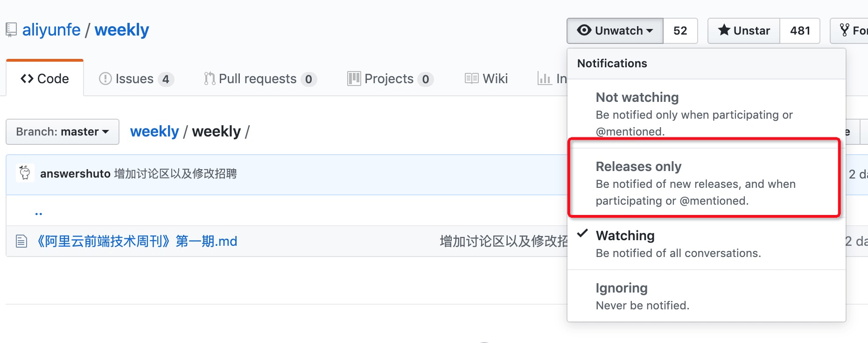Click the Issues exclamation circle icon

105,79
